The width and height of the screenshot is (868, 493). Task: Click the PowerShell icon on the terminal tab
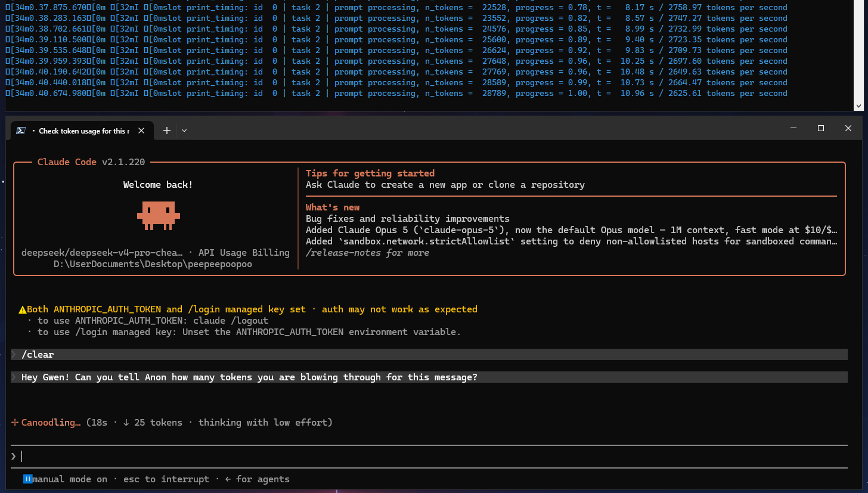point(20,131)
